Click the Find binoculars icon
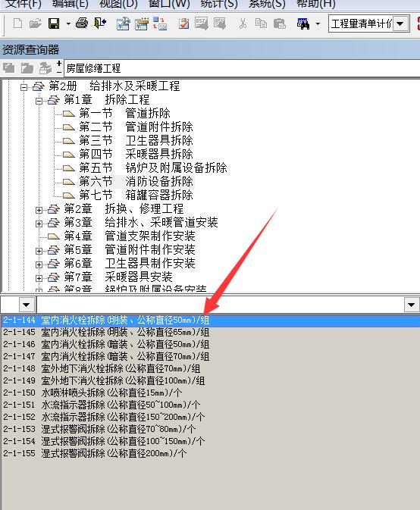Screen dimensions: 420x510 pos(303,23)
